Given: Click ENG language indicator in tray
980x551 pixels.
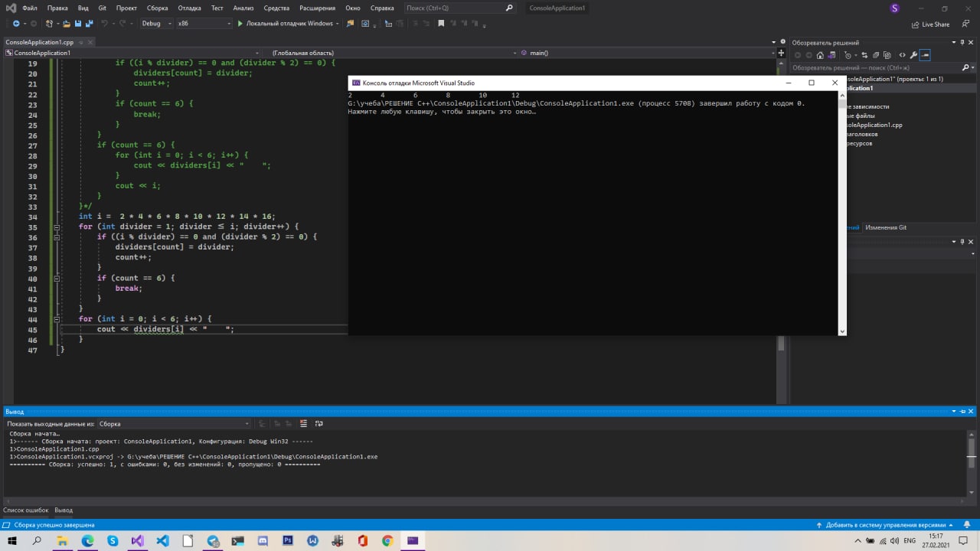Looking at the screenshot, I should click(x=910, y=540).
